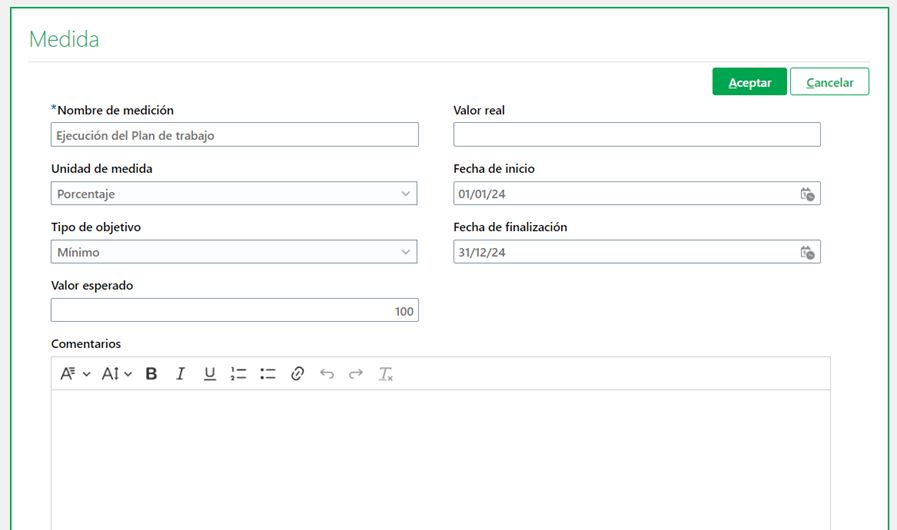Open font family dropdown in editor toolbar
Screen dimensions: 897x530
click(x=75, y=374)
